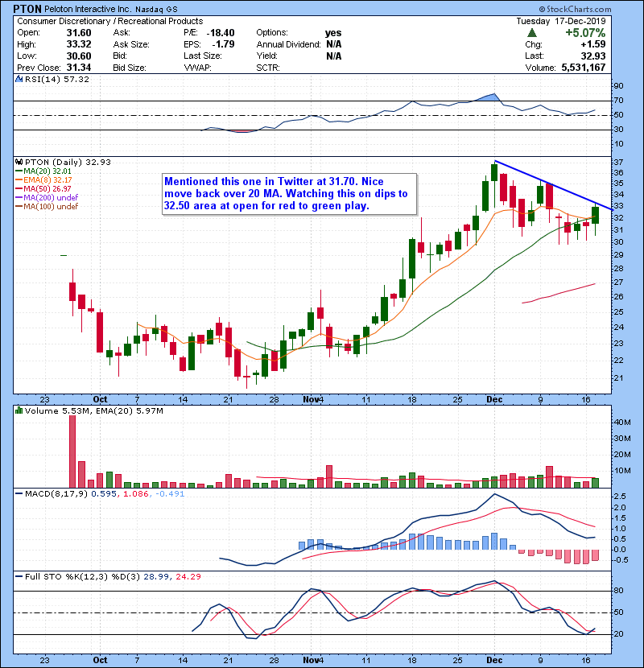This screenshot has height=668, width=644.
Task: Click Consumer Discretionary / Recreational Products sector text
Action: (x=110, y=21)
